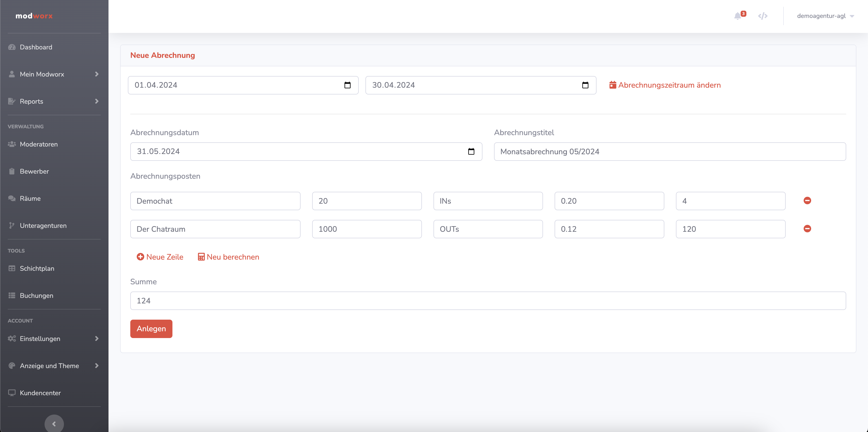Click the Anlegen button
Image resolution: width=868 pixels, height=432 pixels.
[151, 329]
